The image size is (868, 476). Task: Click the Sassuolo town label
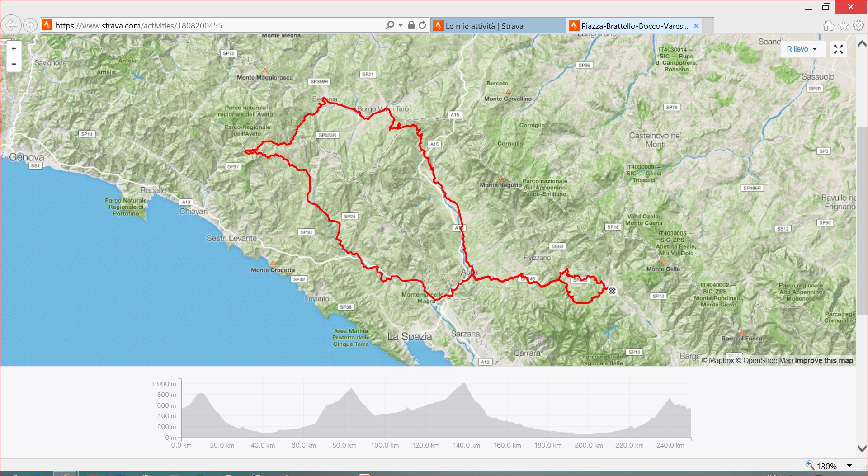(x=818, y=77)
